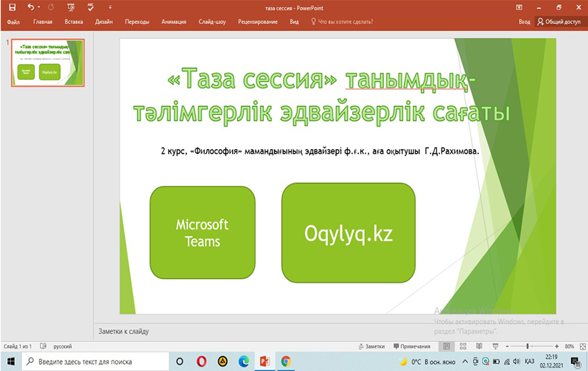This screenshot has width=588, height=371.
Task: Start slideshow from beginning via toolbar icon
Action: click(71, 7)
